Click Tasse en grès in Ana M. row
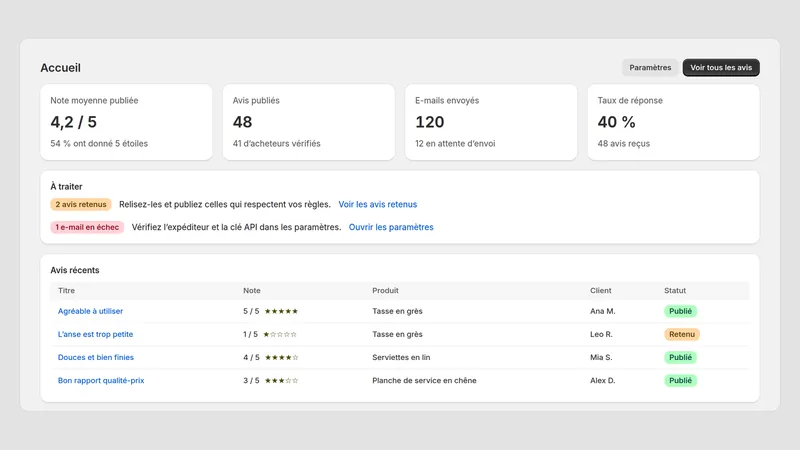This screenshot has width=800, height=450. [x=397, y=311]
